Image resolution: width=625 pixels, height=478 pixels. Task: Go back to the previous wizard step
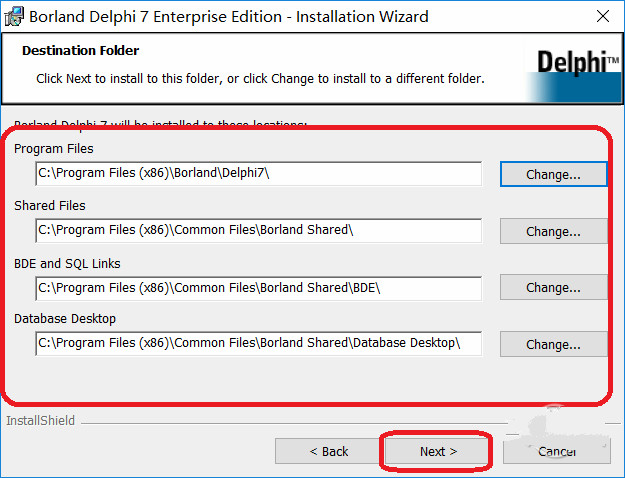click(x=328, y=451)
